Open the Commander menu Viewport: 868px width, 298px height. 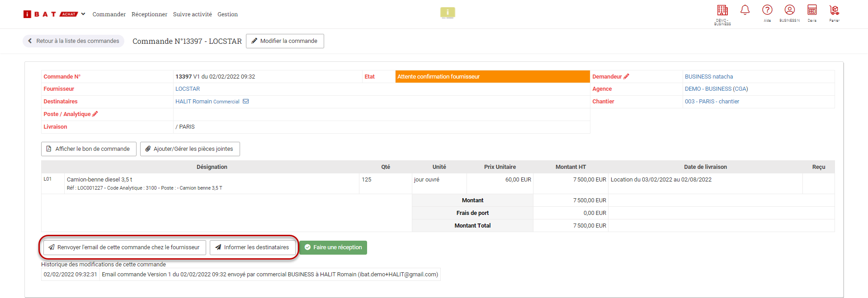[x=109, y=14]
